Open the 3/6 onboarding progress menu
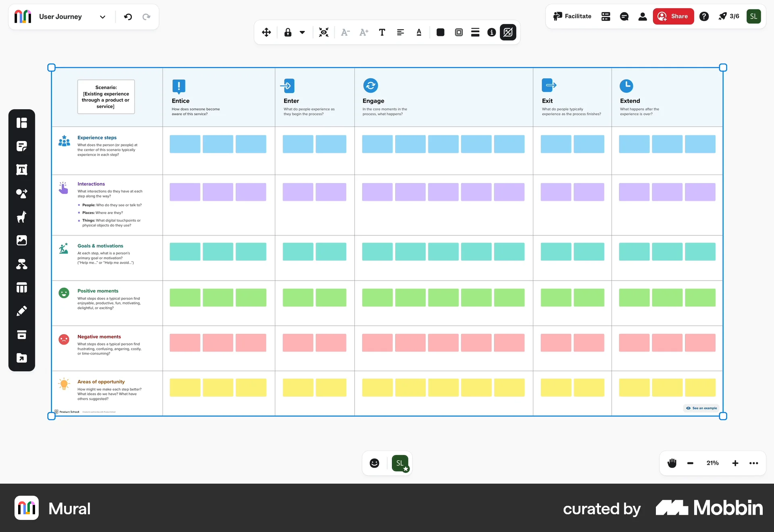This screenshot has height=532, width=774. 729,17
